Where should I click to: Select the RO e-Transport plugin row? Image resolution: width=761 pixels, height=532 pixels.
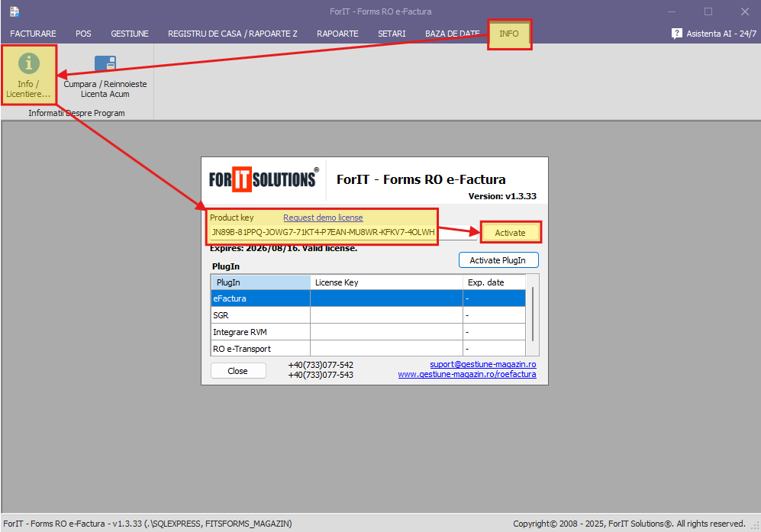(x=368, y=349)
